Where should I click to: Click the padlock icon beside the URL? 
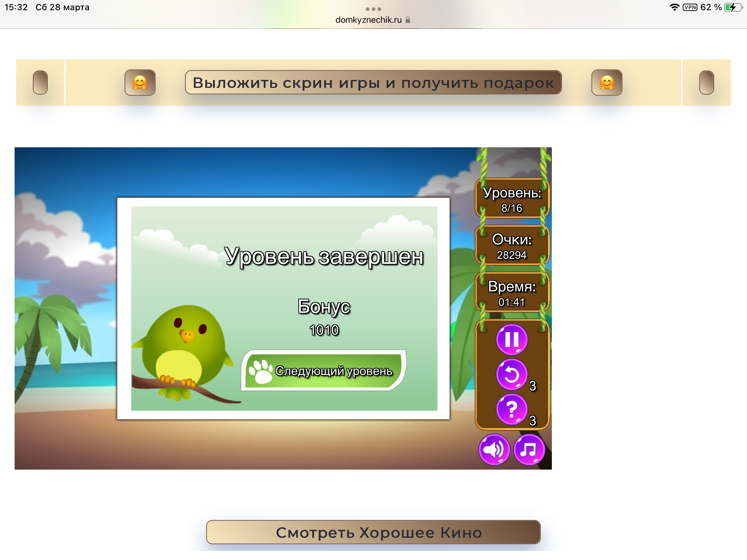point(408,20)
